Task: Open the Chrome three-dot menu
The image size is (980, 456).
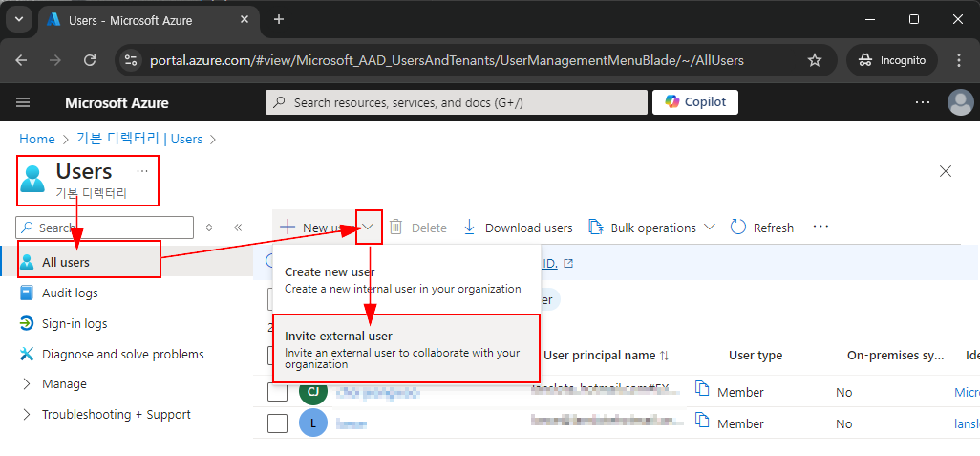Action: (x=959, y=60)
